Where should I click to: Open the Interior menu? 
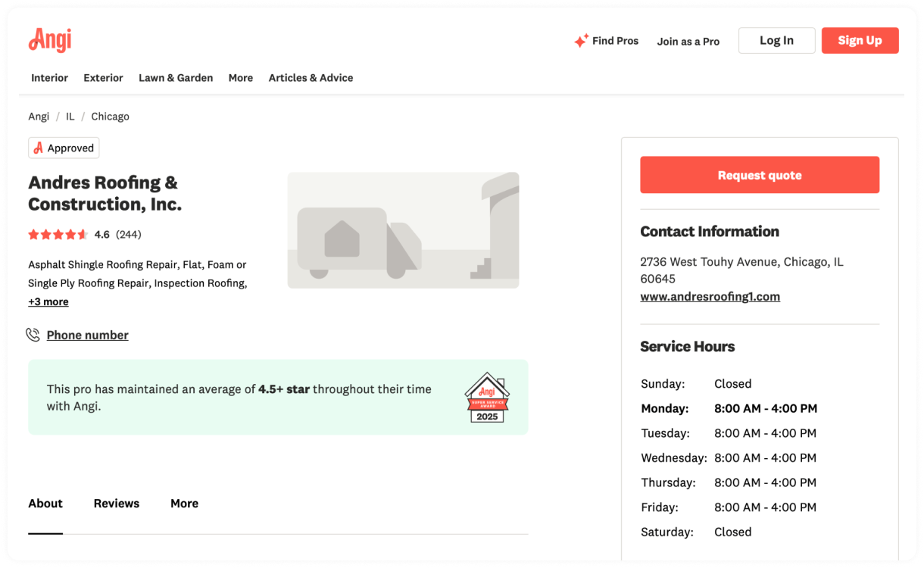tap(49, 77)
